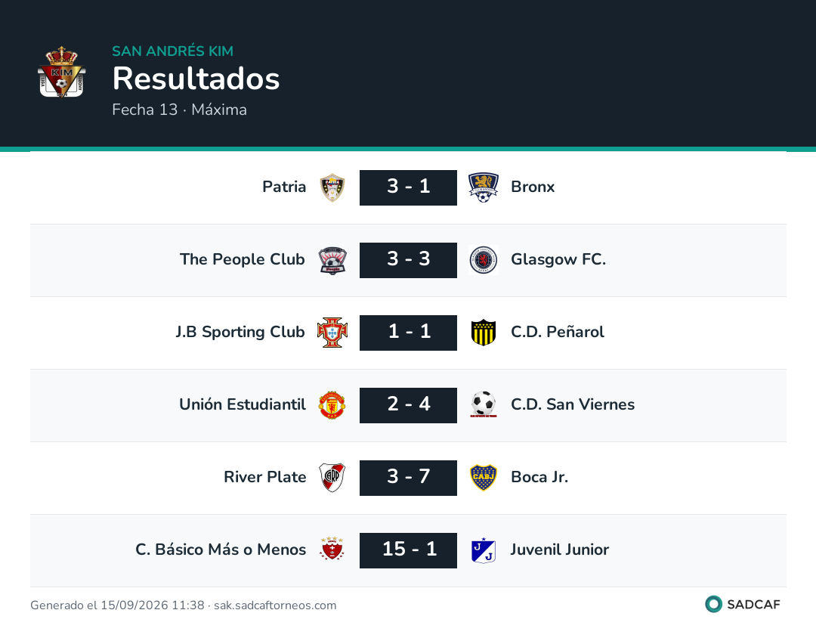Viewport: 816px width, 644px height.
Task: Click the Bronx lion crest logo
Action: tap(483, 187)
